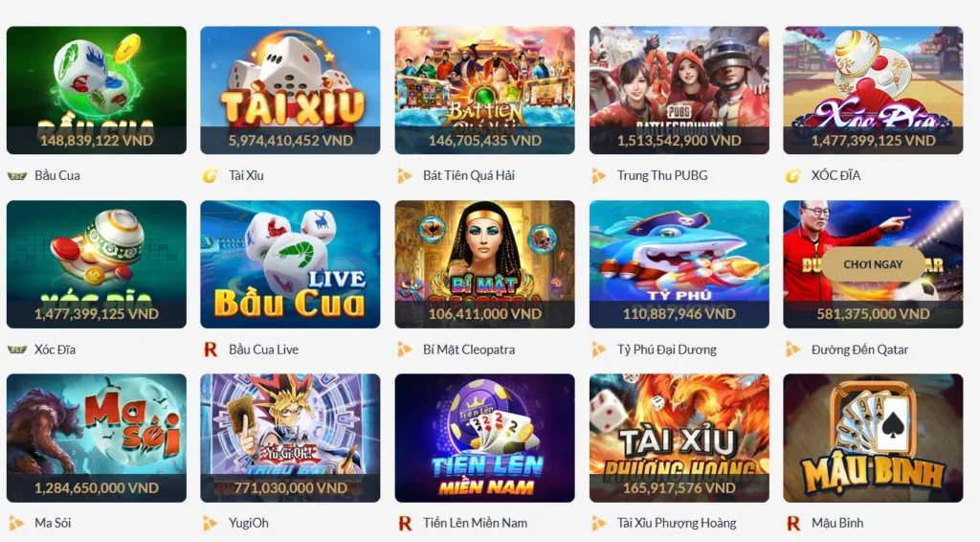This screenshot has height=542, width=980.
Task: Click the provider icon beside Bầu Cua label
Action: click(17, 176)
